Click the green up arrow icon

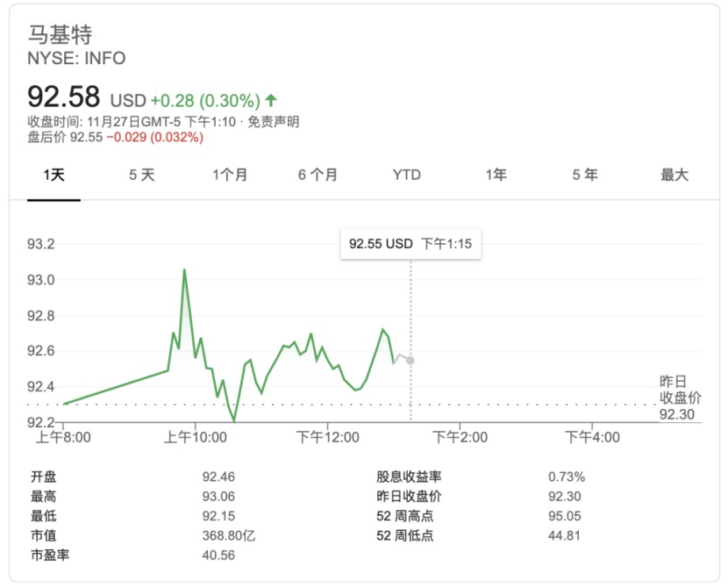(x=271, y=100)
